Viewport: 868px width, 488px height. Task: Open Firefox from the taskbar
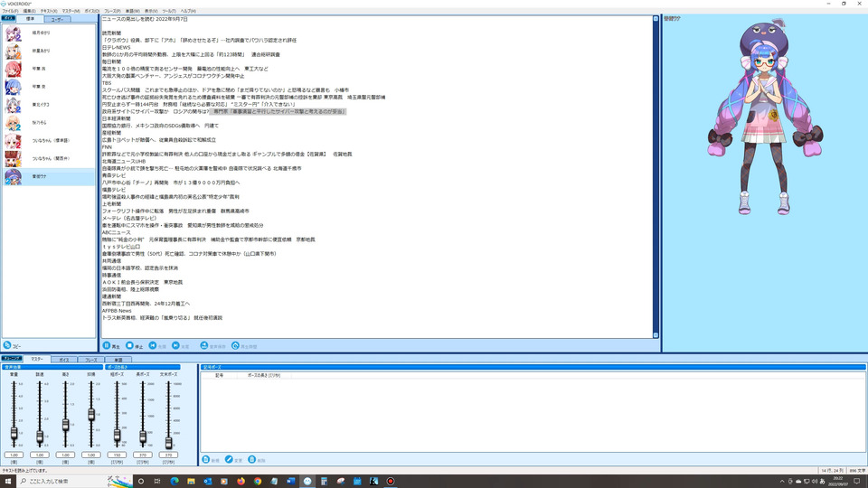241,481
